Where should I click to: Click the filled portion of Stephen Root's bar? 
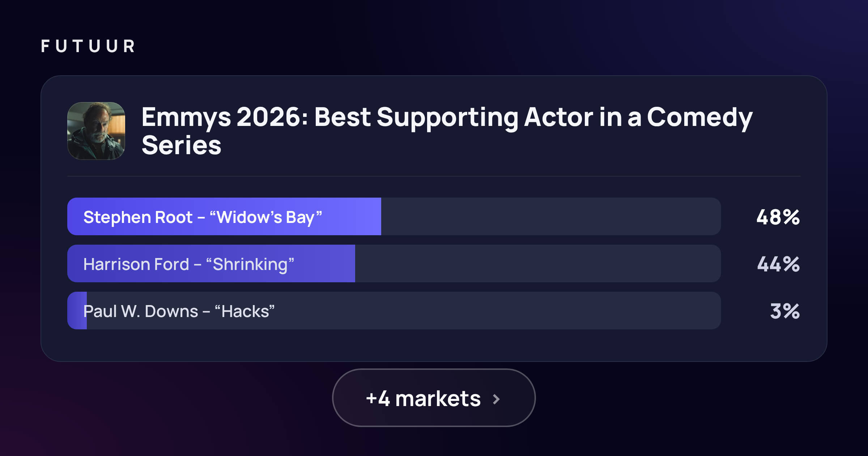(224, 216)
